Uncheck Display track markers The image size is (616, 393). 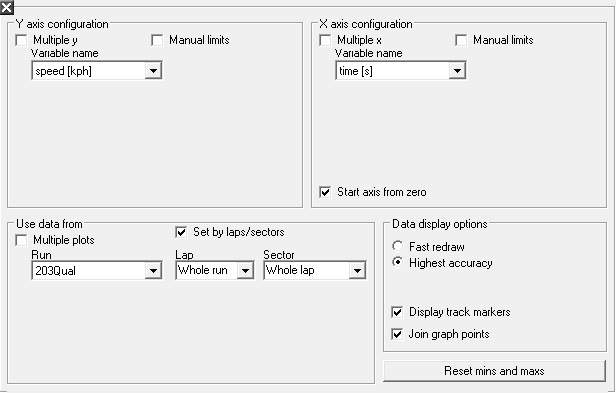(x=397, y=312)
